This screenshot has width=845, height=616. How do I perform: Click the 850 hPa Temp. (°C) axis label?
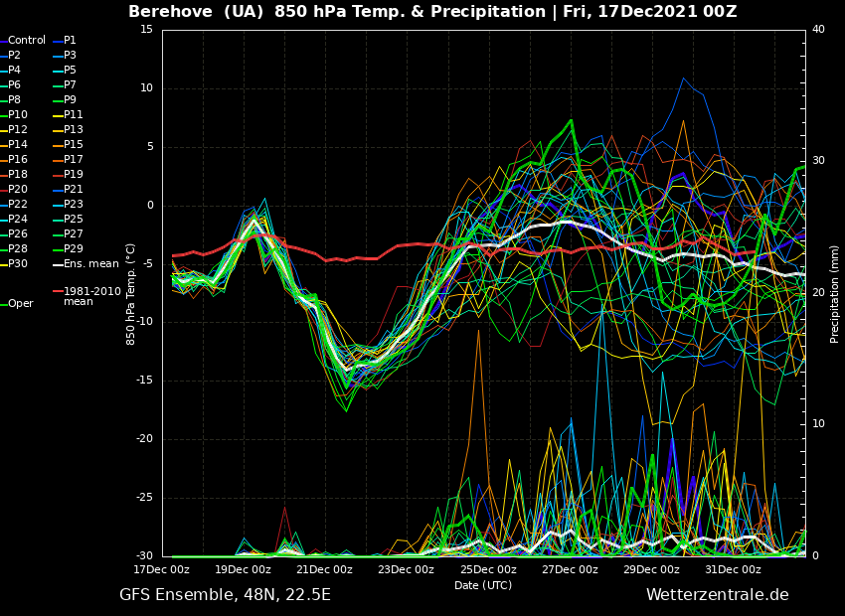point(131,293)
